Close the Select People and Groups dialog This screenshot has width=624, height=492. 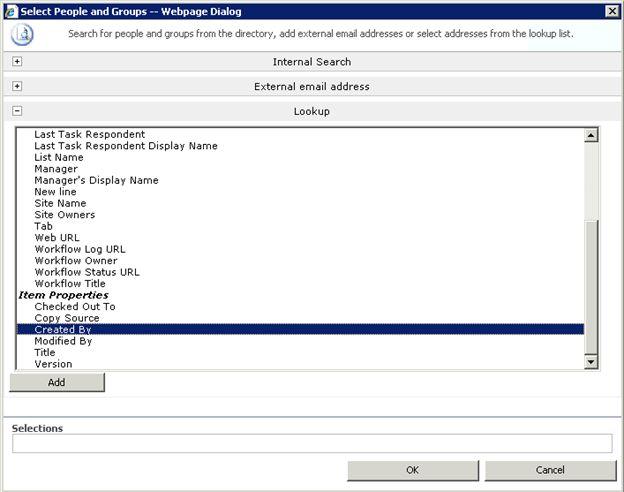(612, 11)
